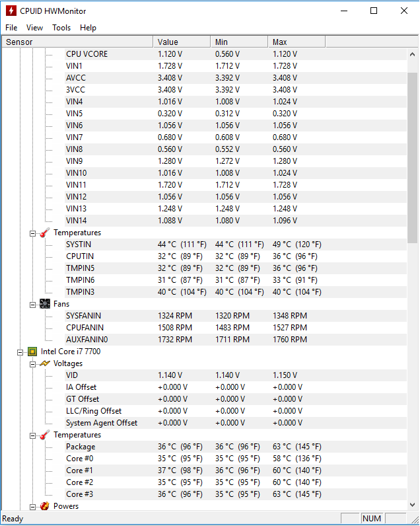Click the scroll down arrow
Screen dimensions: 420x526
412,505
